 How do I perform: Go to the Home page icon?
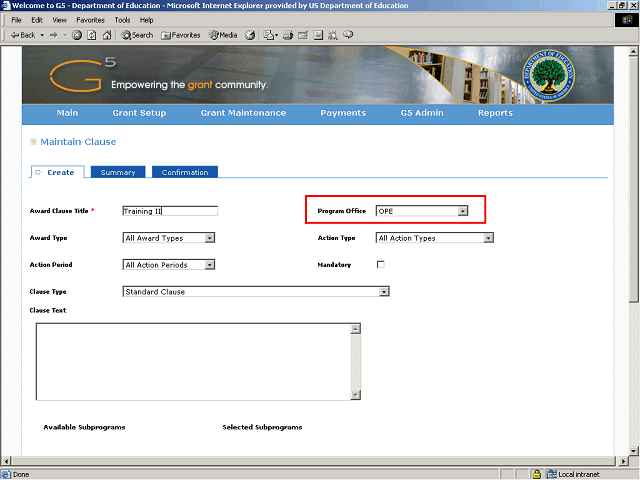[x=107, y=35]
